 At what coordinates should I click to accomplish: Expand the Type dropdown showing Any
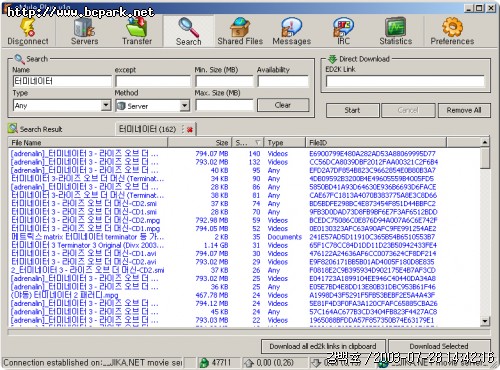[x=106, y=105]
